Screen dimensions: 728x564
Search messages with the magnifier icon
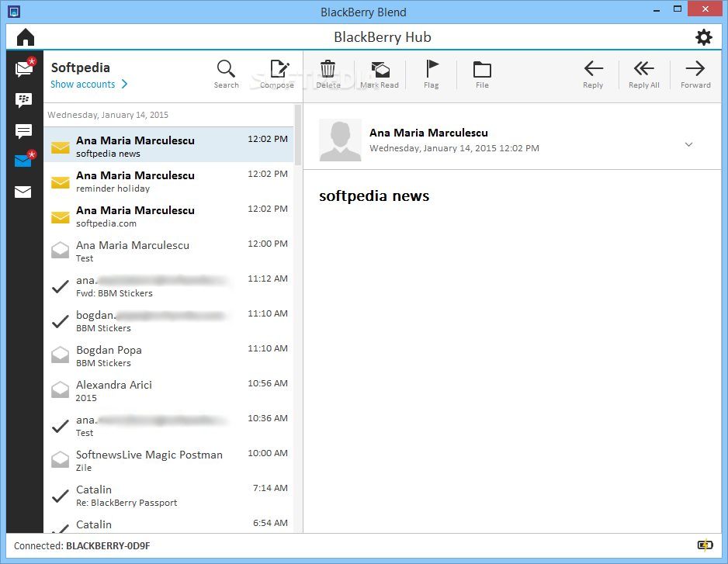coord(226,74)
